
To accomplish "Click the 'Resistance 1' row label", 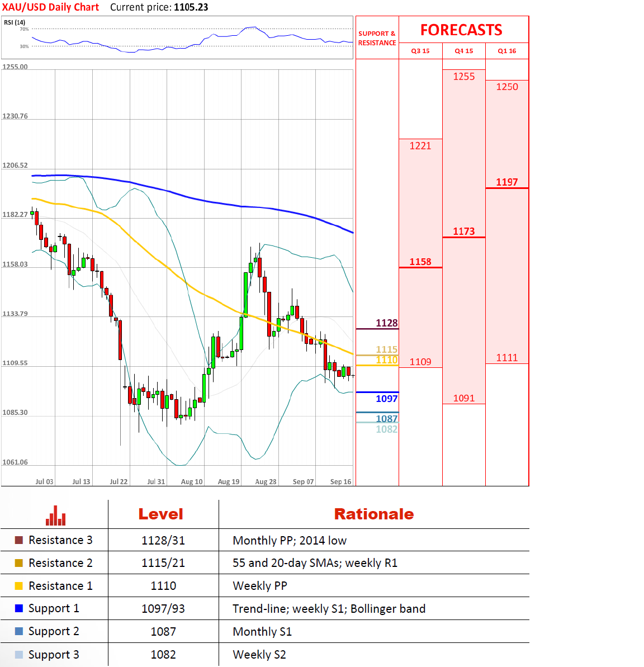I will 60,586.
